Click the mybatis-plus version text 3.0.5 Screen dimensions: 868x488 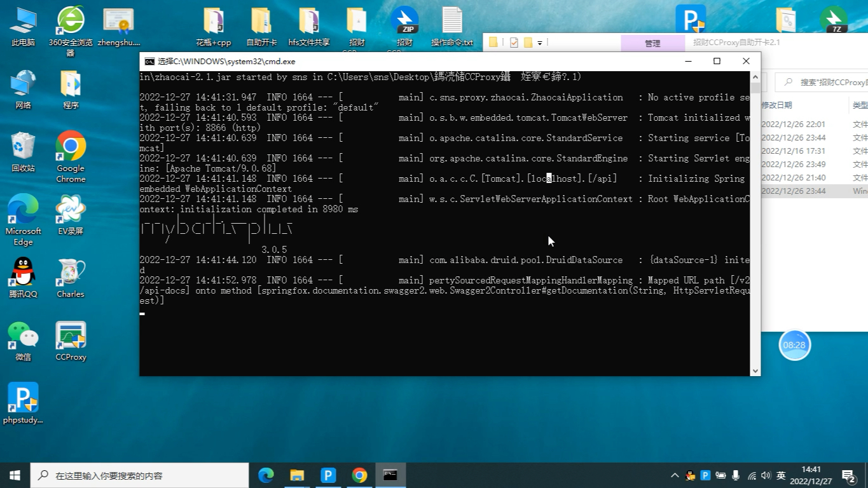click(x=274, y=250)
